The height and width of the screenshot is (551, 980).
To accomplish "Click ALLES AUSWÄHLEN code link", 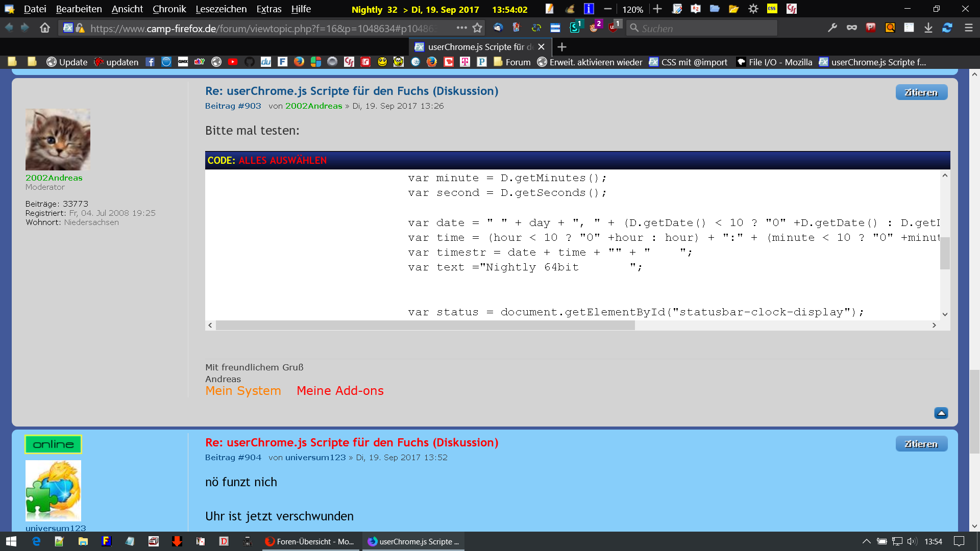I will click(x=282, y=160).
